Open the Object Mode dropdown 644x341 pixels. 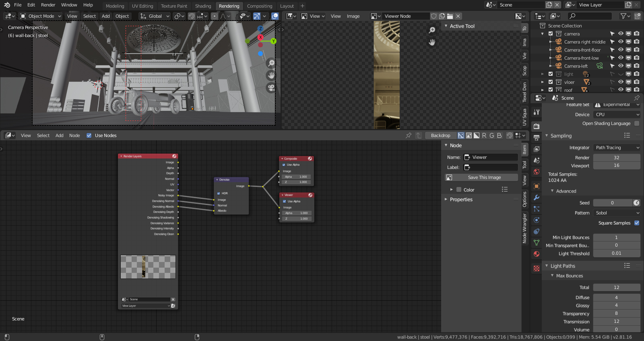[x=41, y=16]
